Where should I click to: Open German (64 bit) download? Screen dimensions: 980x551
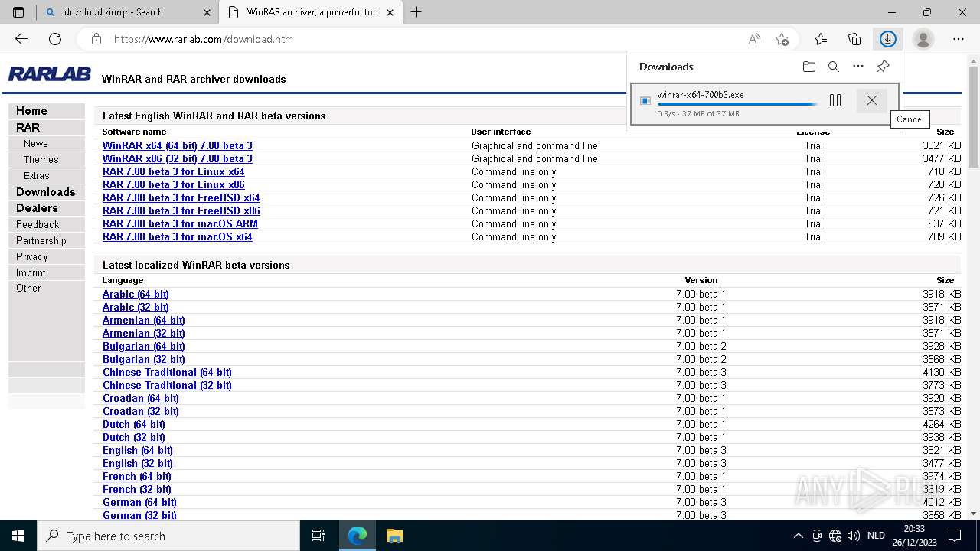(139, 502)
